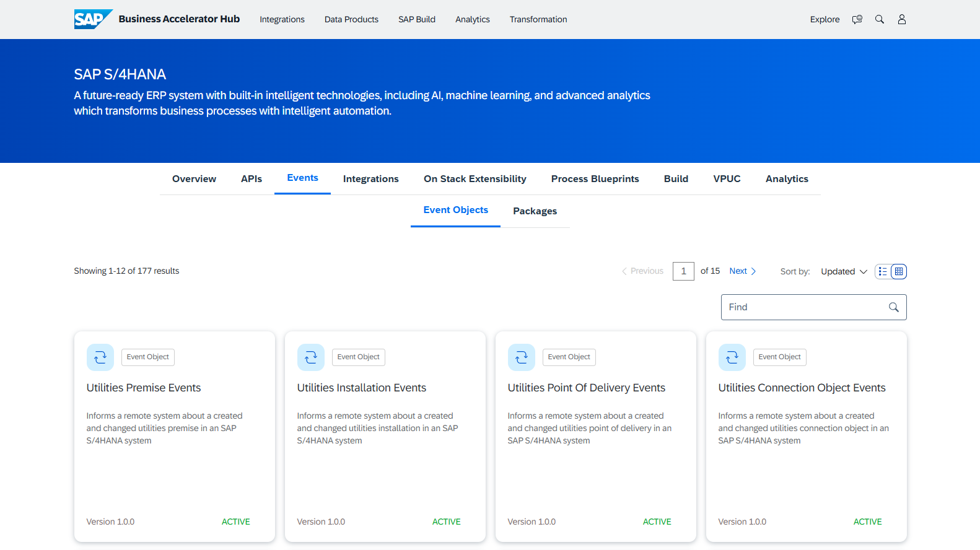Focus the Find search field
Viewport: 980px width, 550px height.
(x=813, y=307)
